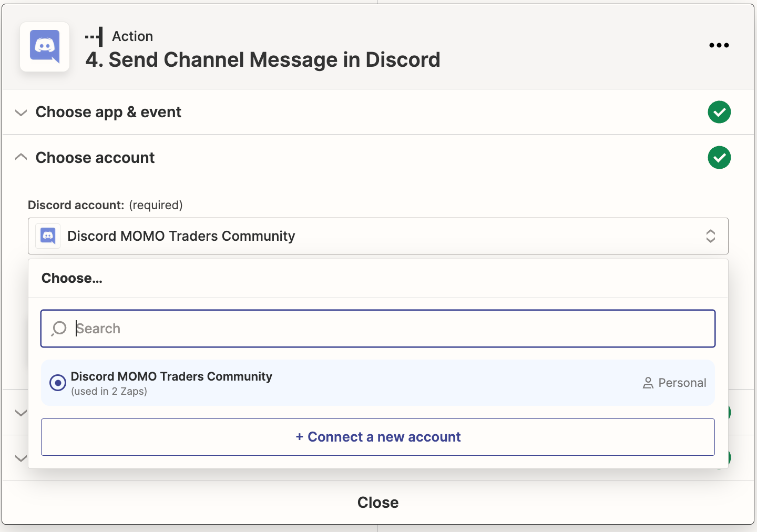Click the Choose app & event heading
This screenshot has height=532, width=757.
point(108,112)
